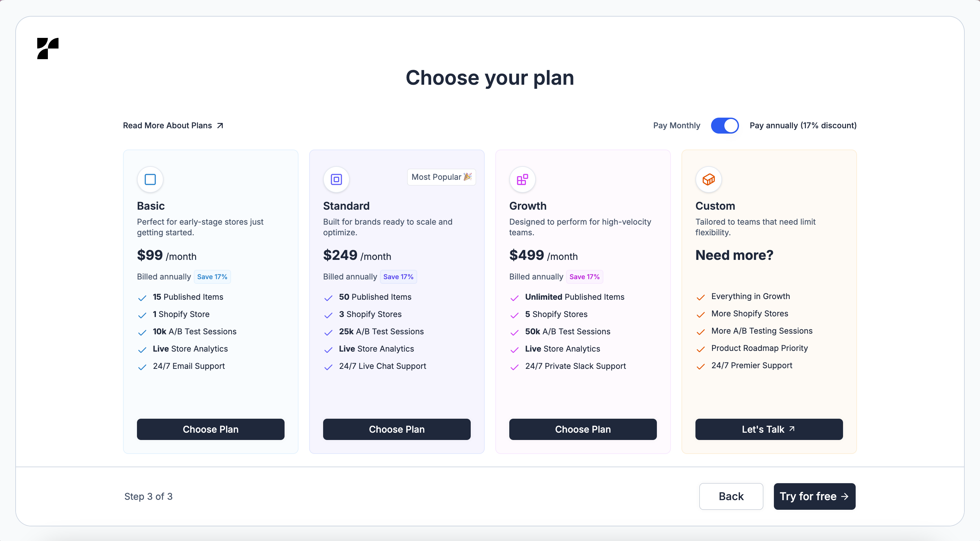The height and width of the screenshot is (541, 980).
Task: Click the Save 17% badge on Growth plan
Action: (x=584, y=277)
